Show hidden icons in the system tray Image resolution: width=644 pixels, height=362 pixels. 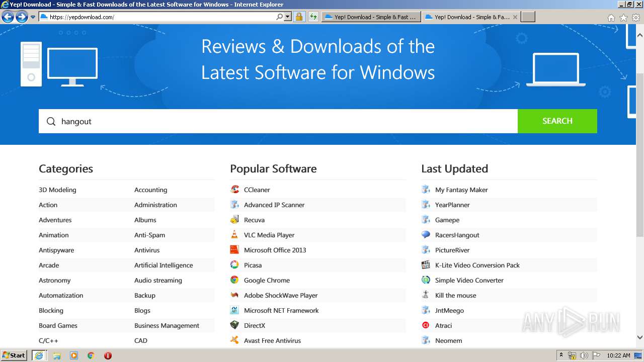[561, 355]
